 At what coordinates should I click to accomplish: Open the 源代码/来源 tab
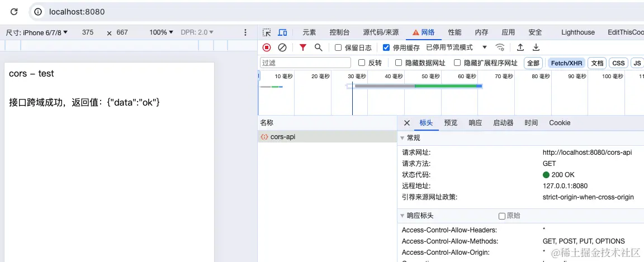(381, 32)
